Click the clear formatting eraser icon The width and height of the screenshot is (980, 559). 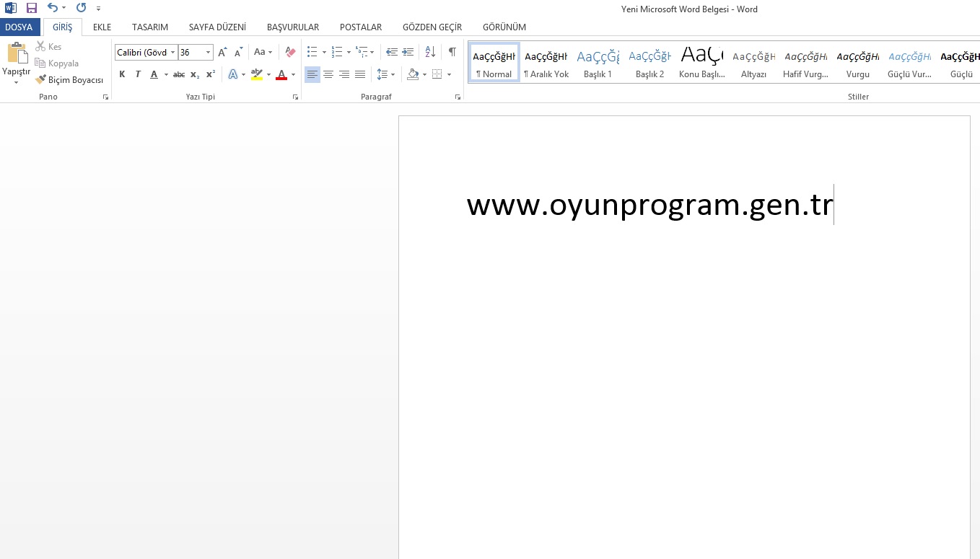pyautogui.click(x=290, y=52)
